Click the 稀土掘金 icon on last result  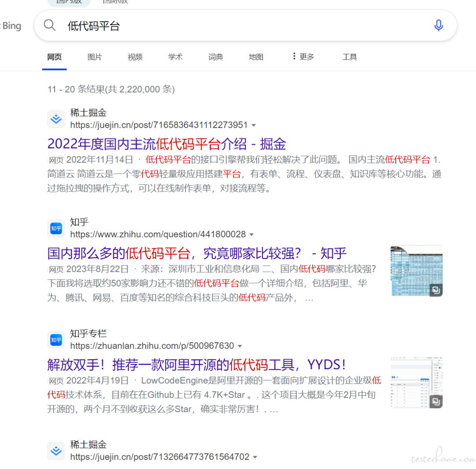coord(56,450)
